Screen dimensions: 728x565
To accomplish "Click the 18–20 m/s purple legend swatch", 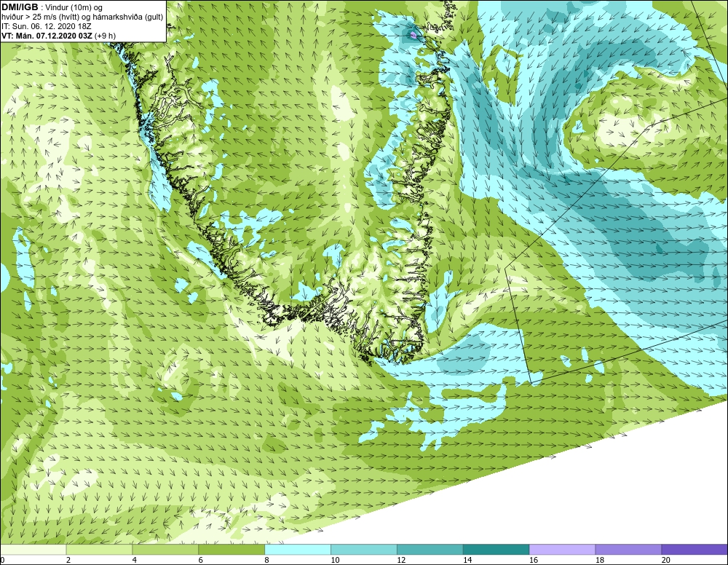I will [629, 550].
